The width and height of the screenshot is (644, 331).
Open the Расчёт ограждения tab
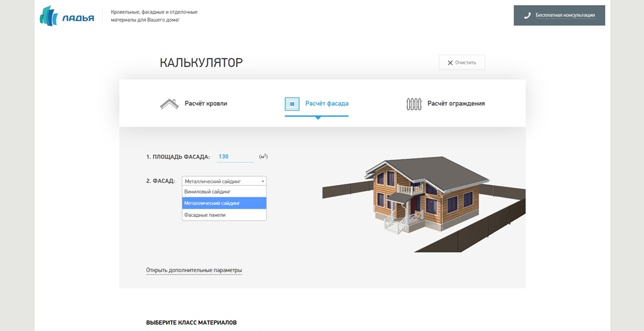click(445, 103)
